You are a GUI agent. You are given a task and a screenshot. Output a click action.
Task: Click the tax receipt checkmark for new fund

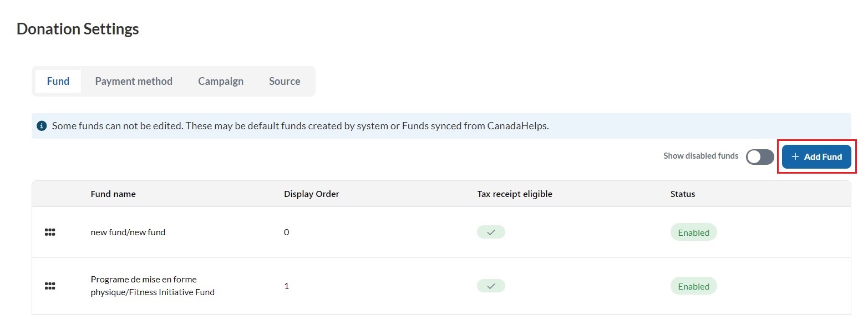[x=491, y=232]
